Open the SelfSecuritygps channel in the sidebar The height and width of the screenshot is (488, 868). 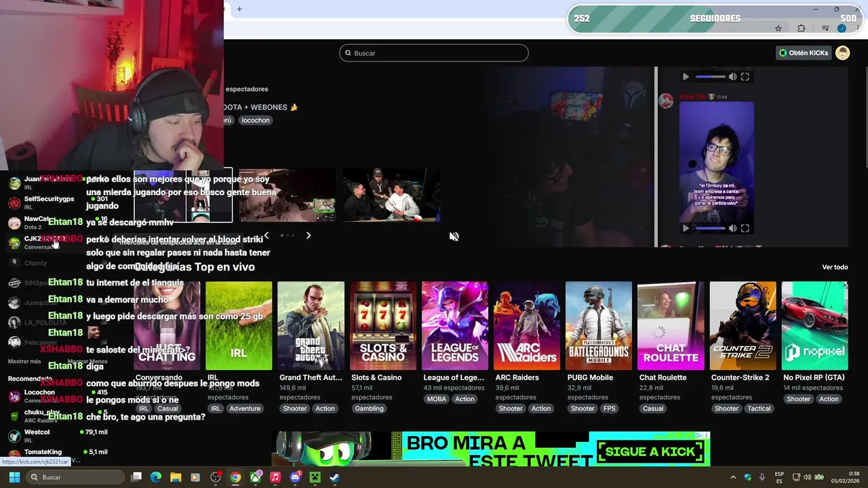(58, 203)
